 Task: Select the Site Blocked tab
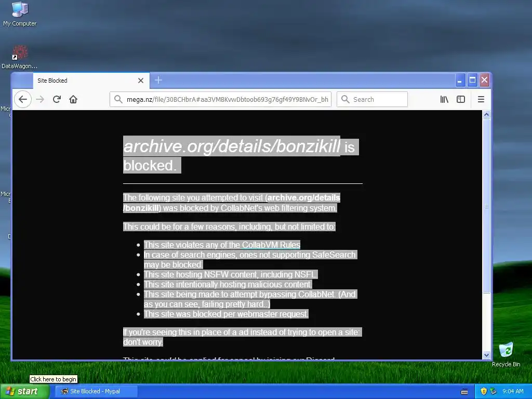pos(91,81)
